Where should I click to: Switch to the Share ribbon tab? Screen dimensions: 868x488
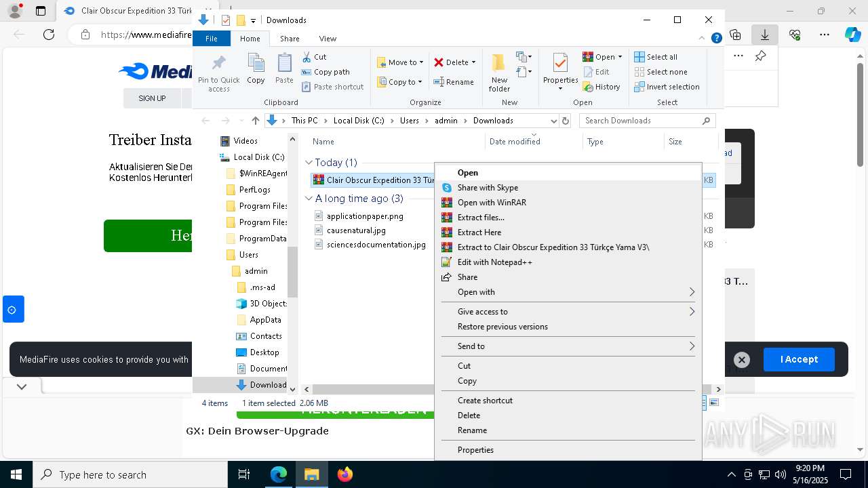[x=290, y=39]
